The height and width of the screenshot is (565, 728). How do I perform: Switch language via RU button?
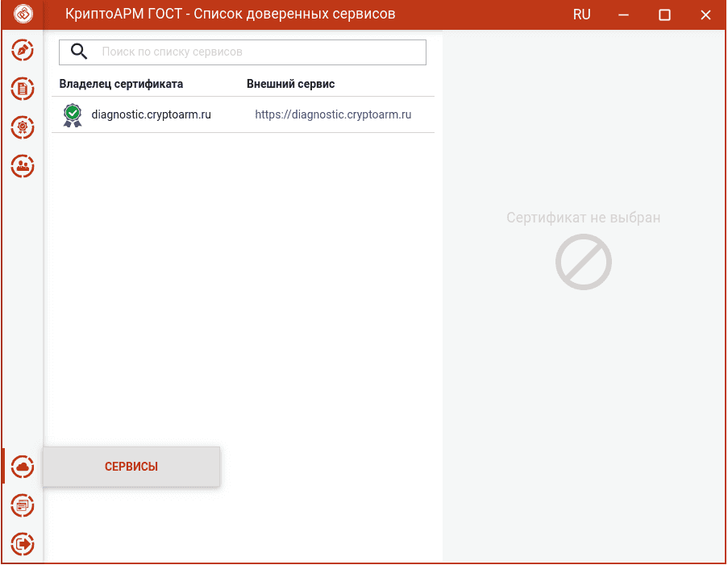(x=581, y=15)
